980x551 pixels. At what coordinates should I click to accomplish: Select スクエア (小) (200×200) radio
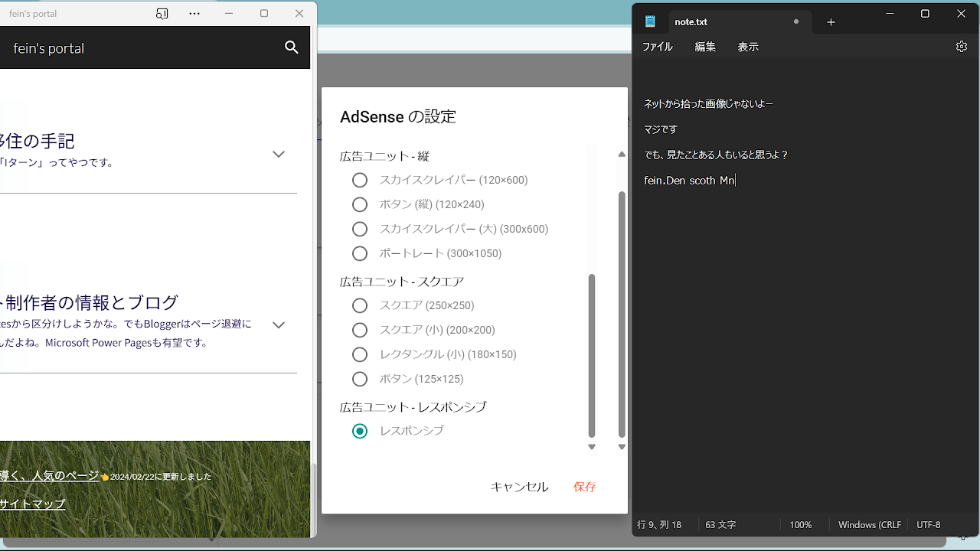(x=360, y=330)
